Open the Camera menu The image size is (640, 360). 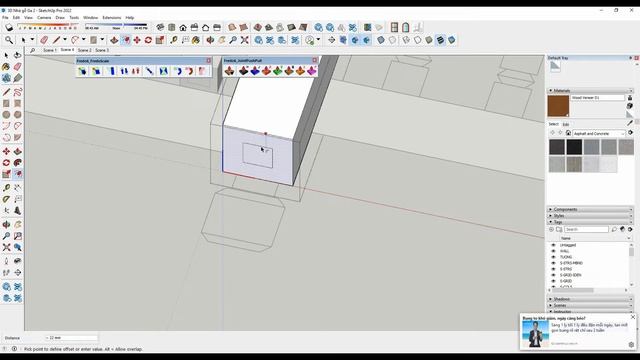(44, 18)
